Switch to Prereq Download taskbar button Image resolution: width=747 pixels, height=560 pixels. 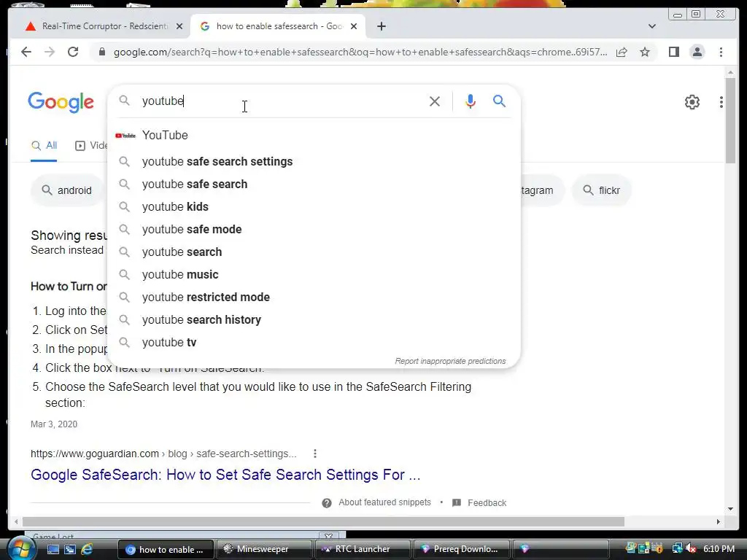(462, 550)
